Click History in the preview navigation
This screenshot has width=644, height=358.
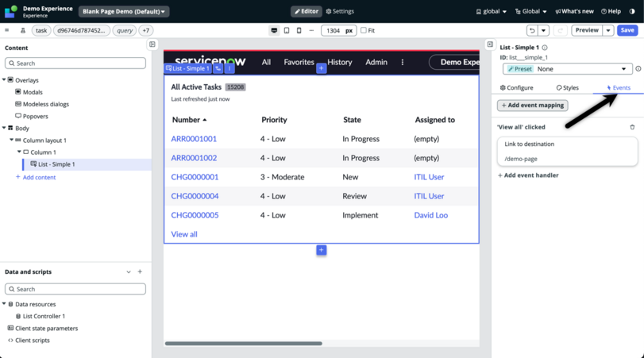click(x=340, y=62)
